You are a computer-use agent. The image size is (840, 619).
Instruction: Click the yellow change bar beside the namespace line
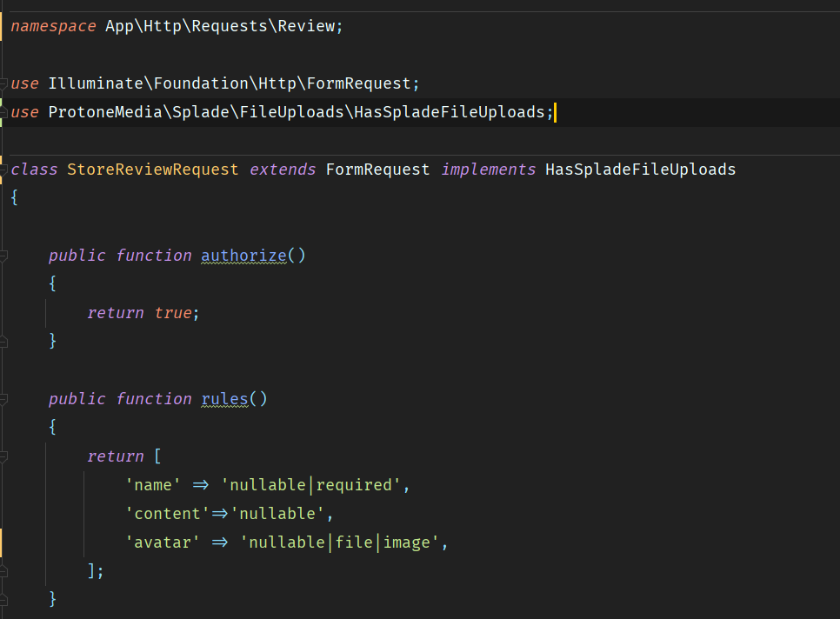point(3,25)
